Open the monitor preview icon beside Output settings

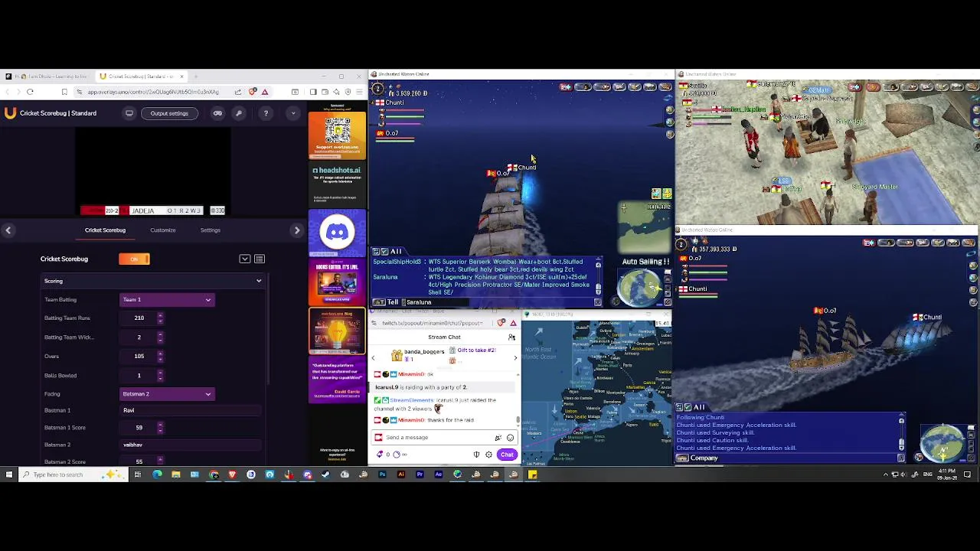(x=129, y=113)
